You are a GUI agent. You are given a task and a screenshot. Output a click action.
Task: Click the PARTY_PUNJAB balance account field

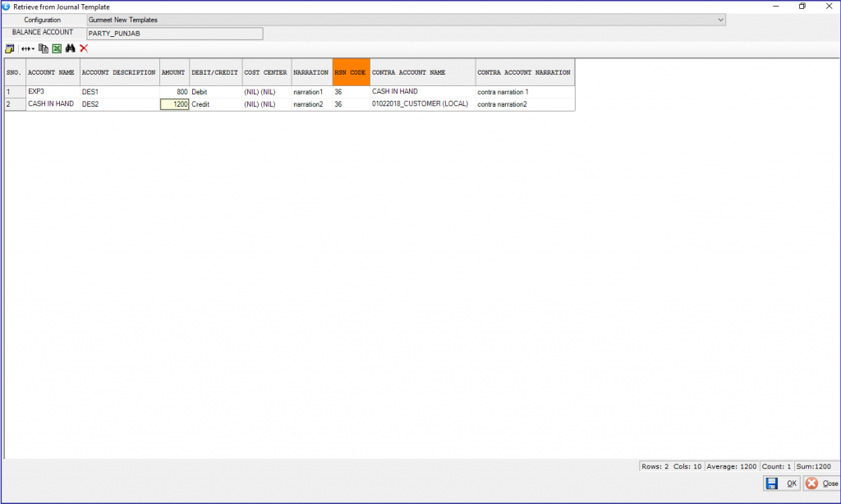[174, 33]
